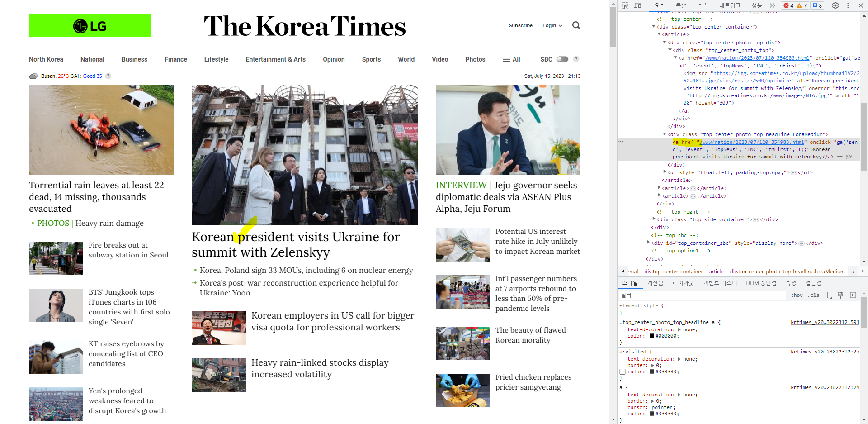Screen dimensions: 868x424
Task: Click the #333333 swatch under a:visited
Action: pyautogui.click(x=652, y=372)
